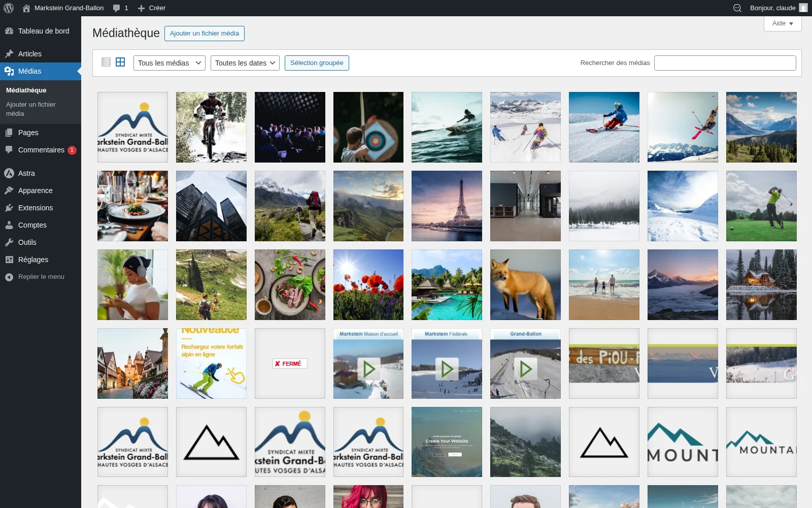
Task: Open the Pages menu
Action: 41,133
